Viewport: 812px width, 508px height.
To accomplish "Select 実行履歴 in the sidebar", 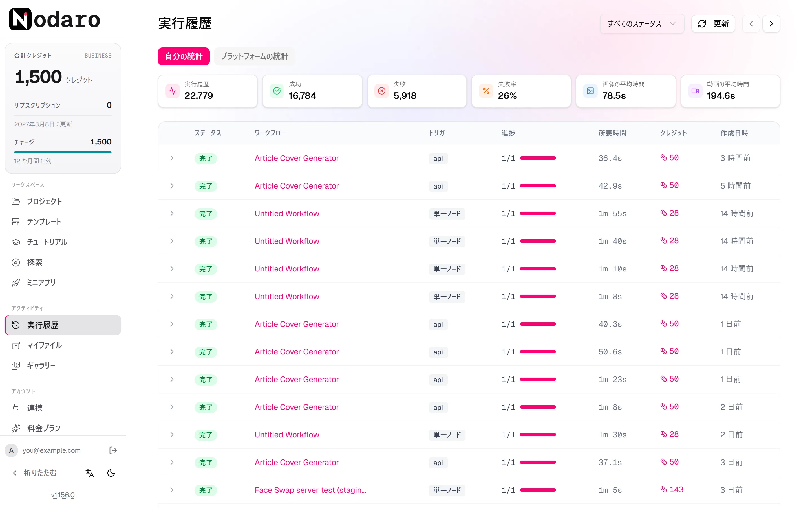I will (63, 325).
